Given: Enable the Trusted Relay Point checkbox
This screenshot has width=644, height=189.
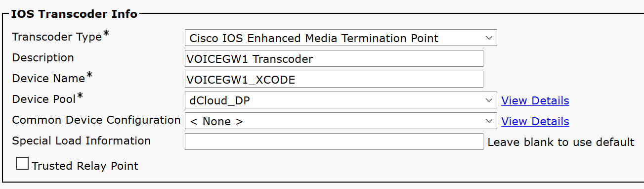Looking at the screenshot, I should point(22,164).
